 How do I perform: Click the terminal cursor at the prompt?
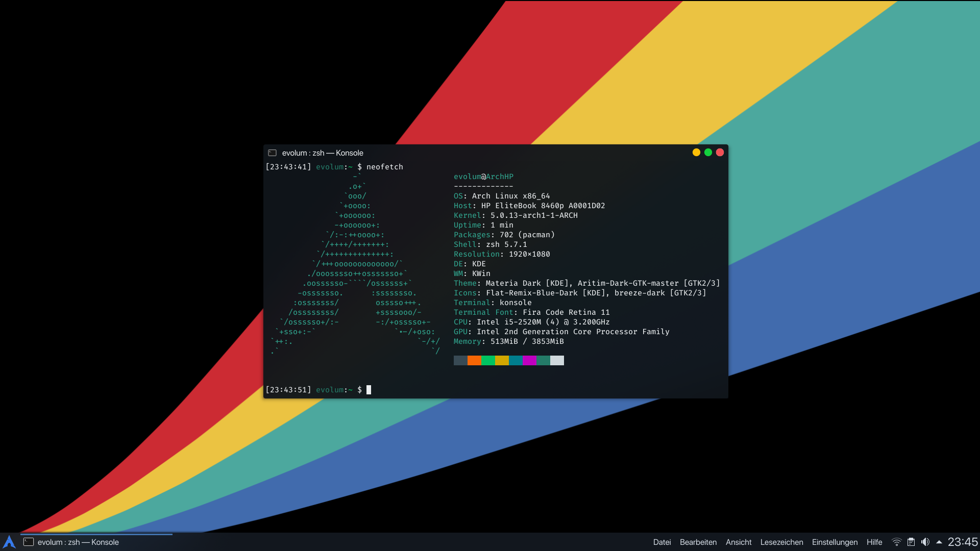point(369,390)
